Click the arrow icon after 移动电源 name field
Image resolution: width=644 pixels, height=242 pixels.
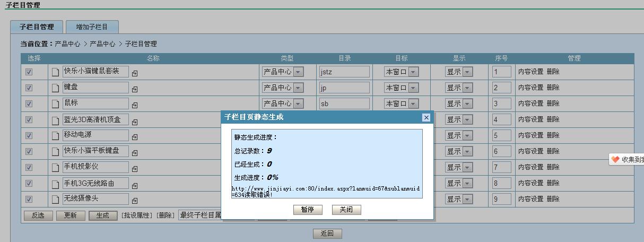135,137
